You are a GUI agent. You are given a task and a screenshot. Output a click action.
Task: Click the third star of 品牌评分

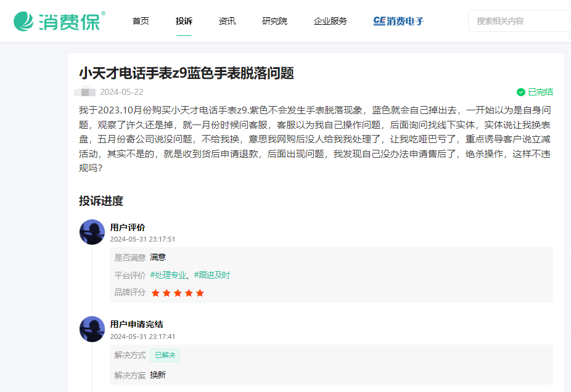pos(178,293)
